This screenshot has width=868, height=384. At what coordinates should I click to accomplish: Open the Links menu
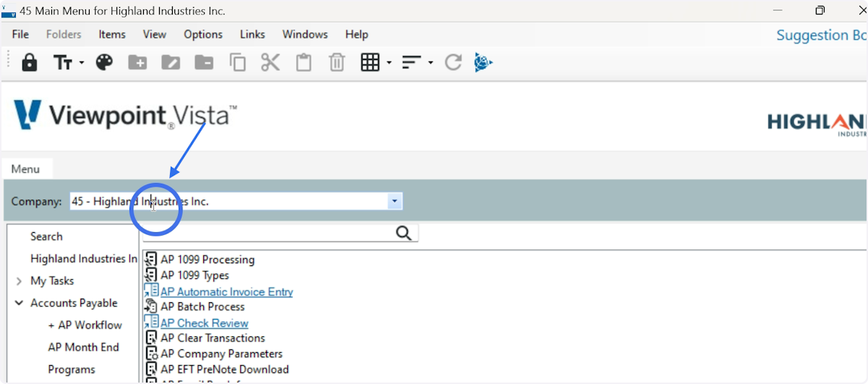[252, 34]
